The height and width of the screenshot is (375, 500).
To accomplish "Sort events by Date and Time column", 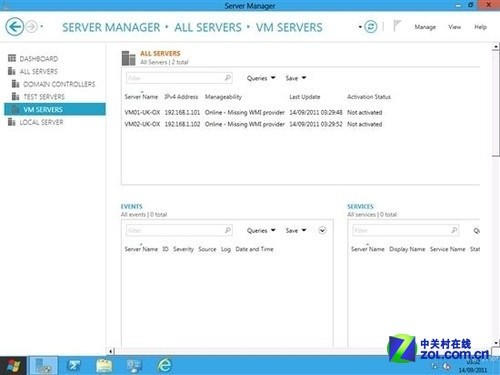I will (254, 249).
